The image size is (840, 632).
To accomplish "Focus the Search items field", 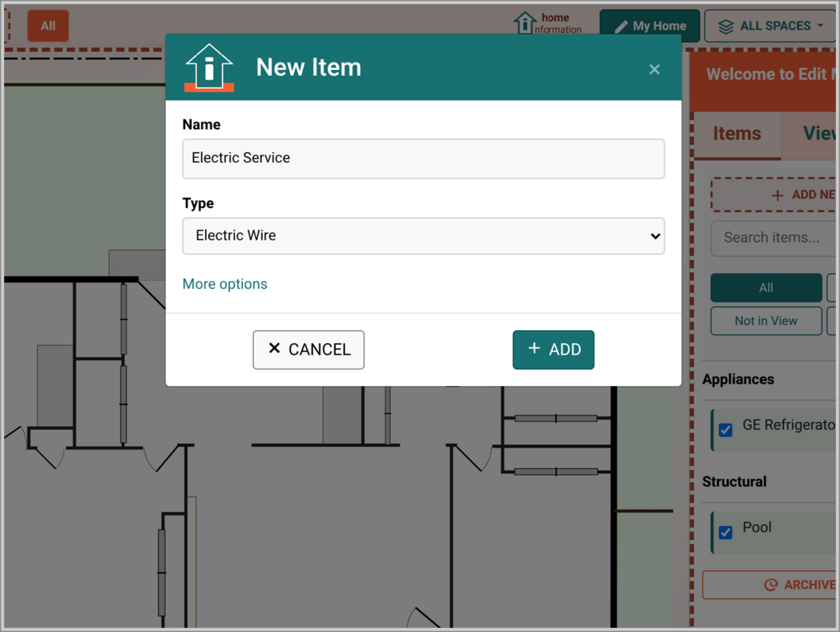I will pyautogui.click(x=774, y=238).
